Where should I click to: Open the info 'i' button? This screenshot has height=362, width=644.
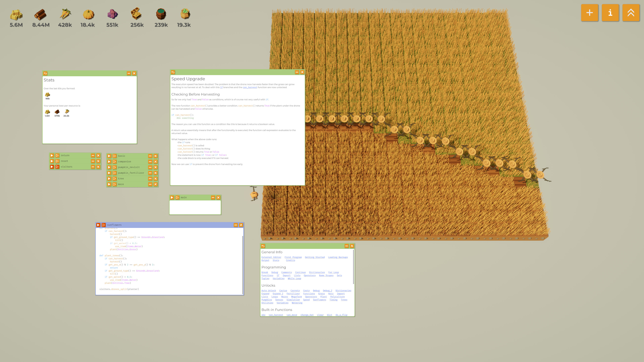click(x=610, y=13)
